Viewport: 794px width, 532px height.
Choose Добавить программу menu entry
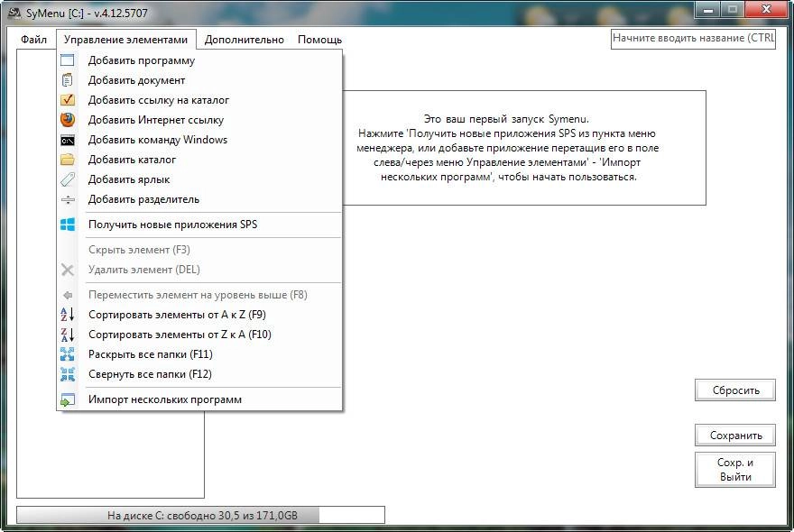coord(199,60)
